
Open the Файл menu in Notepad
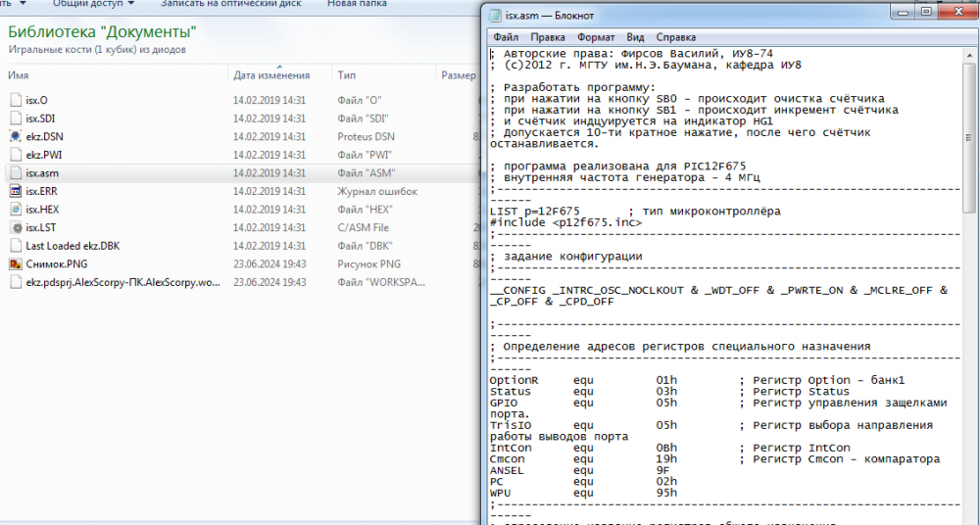505,36
